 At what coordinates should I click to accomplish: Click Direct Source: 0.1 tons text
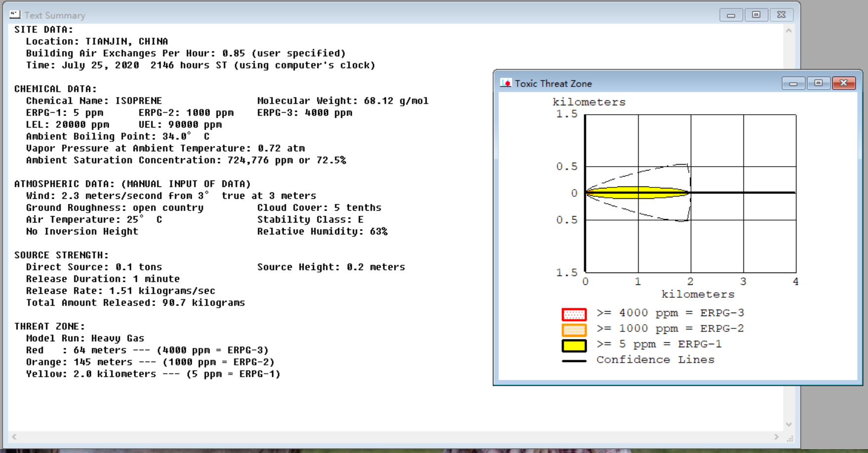point(94,267)
